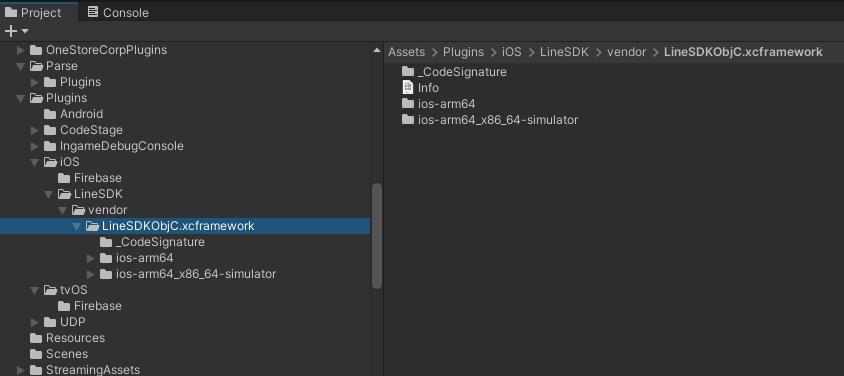
Task: Expand the IngameDebugConsole folder arrow
Action: tap(35, 146)
